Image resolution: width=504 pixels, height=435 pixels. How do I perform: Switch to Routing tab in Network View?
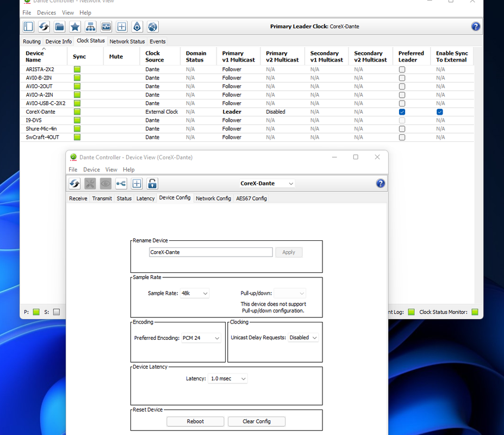(x=32, y=41)
